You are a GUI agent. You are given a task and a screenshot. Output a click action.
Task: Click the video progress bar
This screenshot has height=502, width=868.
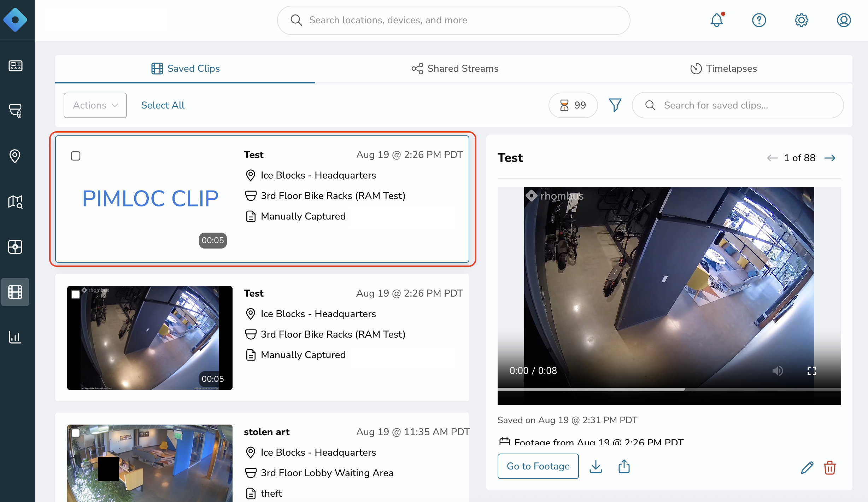(669, 389)
